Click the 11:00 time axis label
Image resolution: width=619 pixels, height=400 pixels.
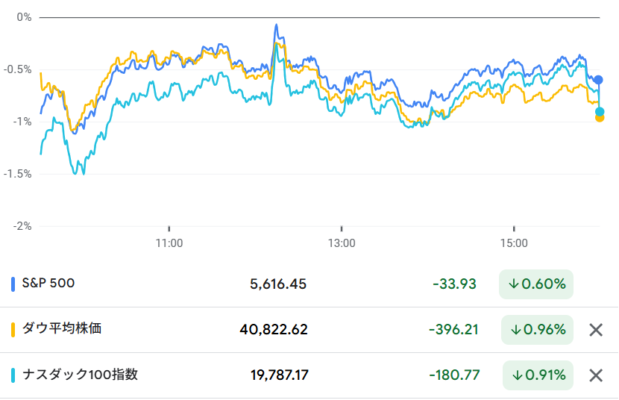[169, 243]
